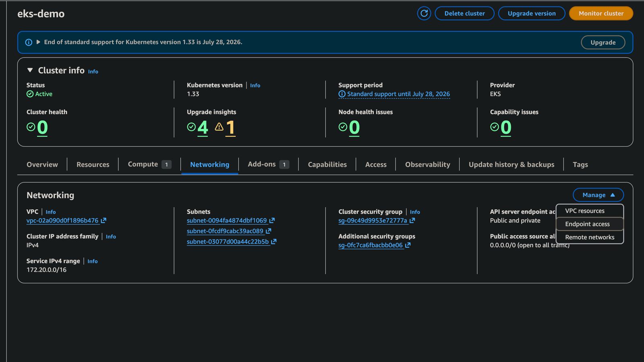Select Endpoint access from the Manage menu
This screenshot has height=362, width=644.
[x=587, y=224]
